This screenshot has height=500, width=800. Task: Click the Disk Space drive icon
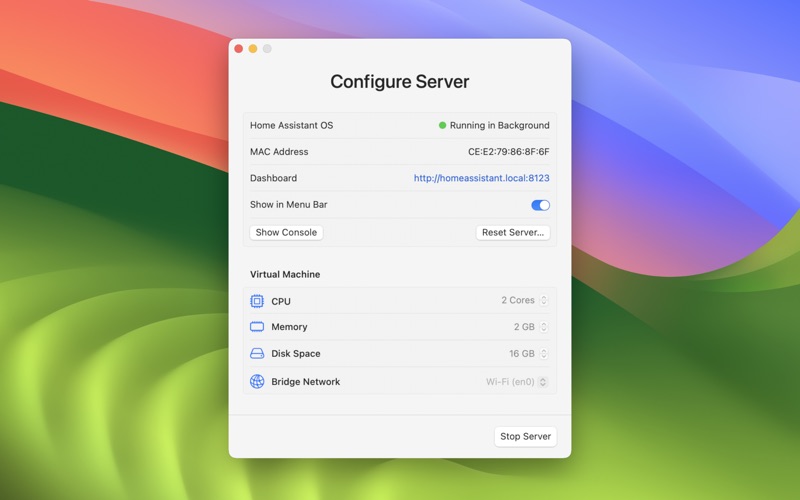point(257,354)
